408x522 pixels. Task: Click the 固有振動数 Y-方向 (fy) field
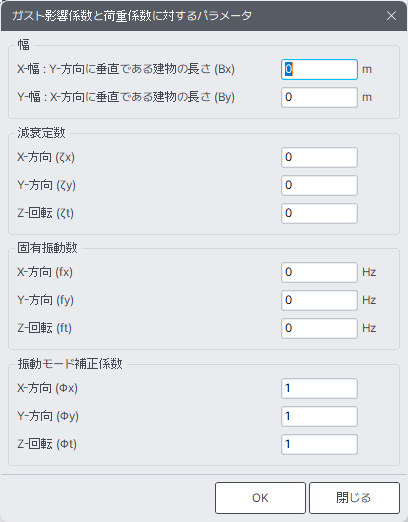coord(319,300)
